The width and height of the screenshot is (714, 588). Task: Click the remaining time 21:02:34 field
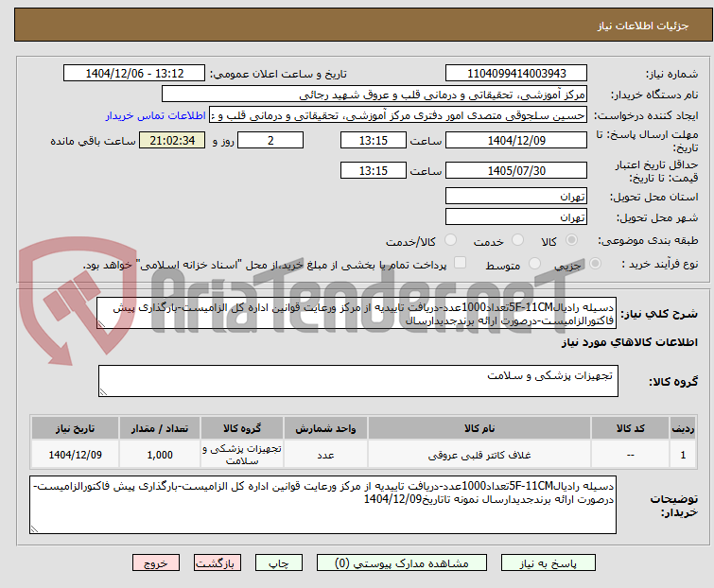pos(172,140)
